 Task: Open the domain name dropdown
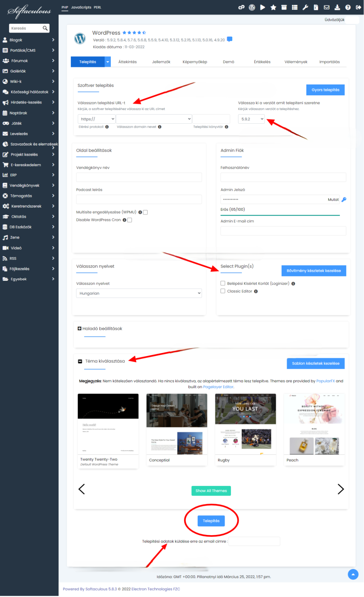pos(154,119)
